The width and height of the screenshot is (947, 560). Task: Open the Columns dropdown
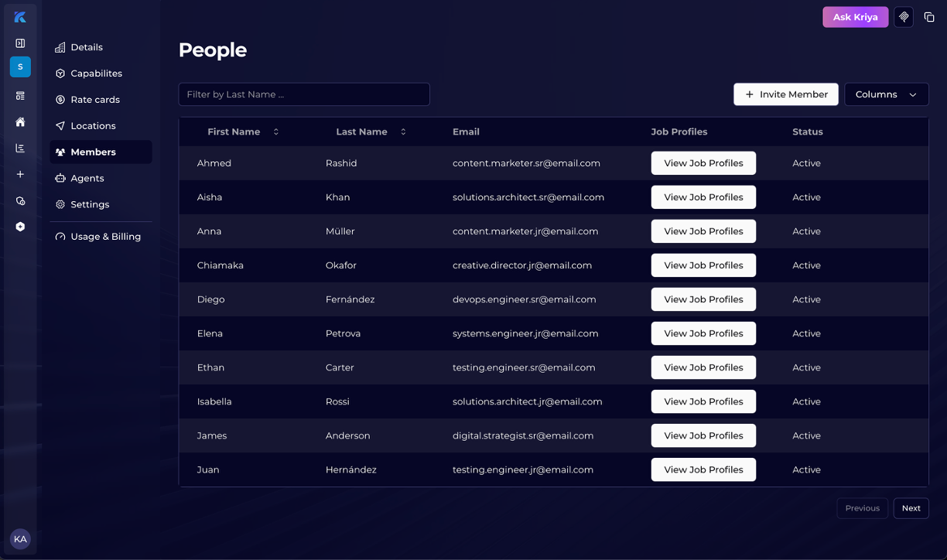click(887, 94)
